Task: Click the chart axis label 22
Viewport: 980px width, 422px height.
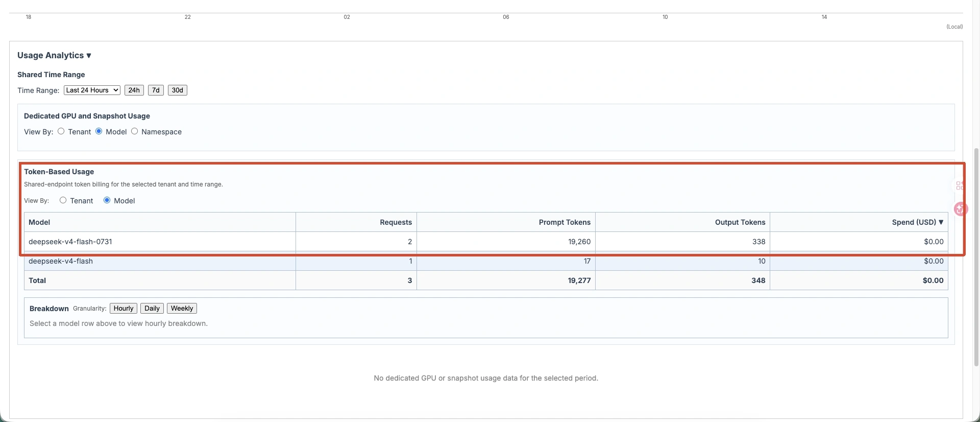Action: (188, 17)
